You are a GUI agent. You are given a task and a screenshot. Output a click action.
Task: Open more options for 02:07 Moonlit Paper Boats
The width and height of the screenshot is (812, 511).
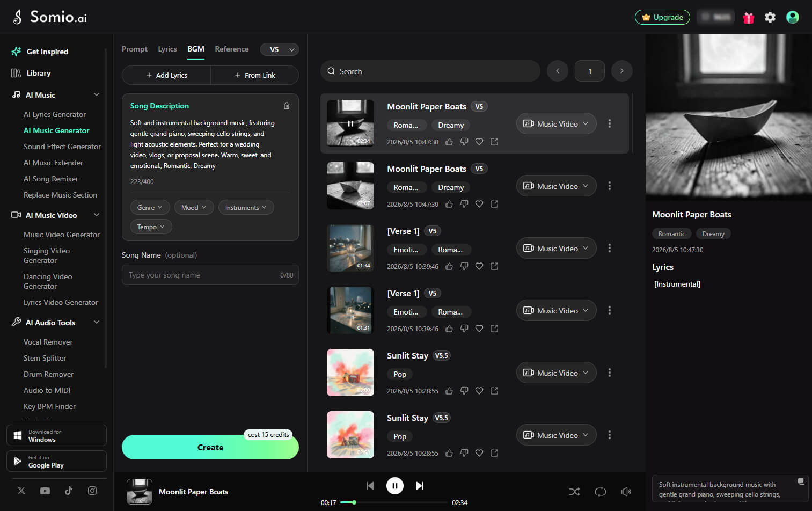(x=609, y=186)
